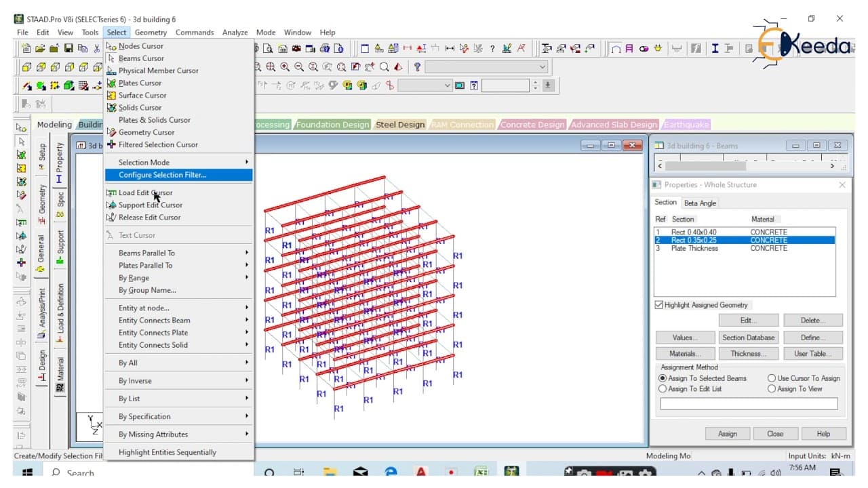The height and width of the screenshot is (488, 868).
Task: Switch to the Steel Design tab
Action: click(x=400, y=125)
